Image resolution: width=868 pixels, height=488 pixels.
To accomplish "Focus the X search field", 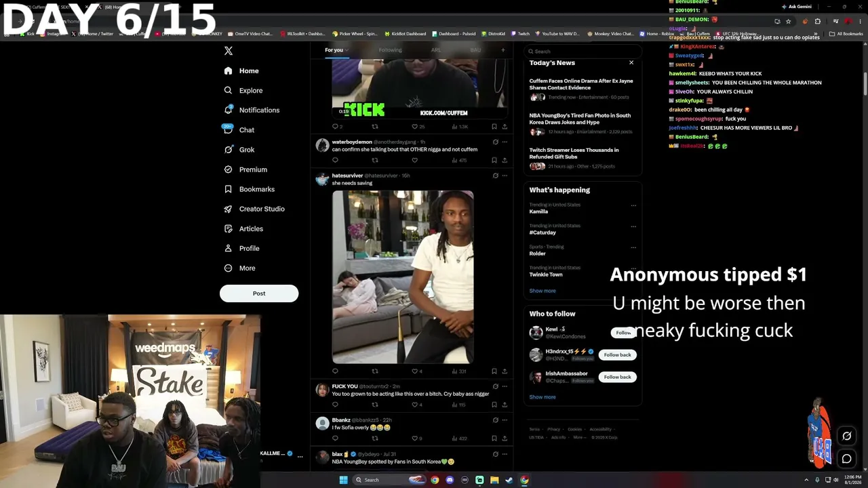I will pyautogui.click(x=582, y=52).
